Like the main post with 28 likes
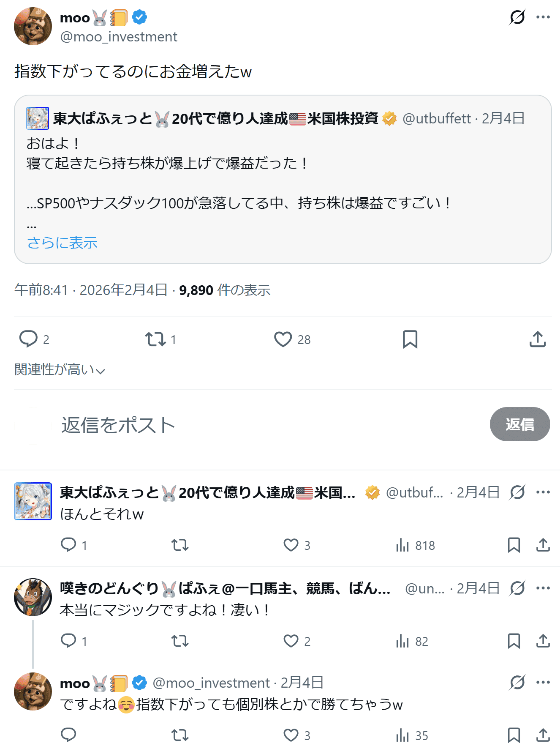 283,339
